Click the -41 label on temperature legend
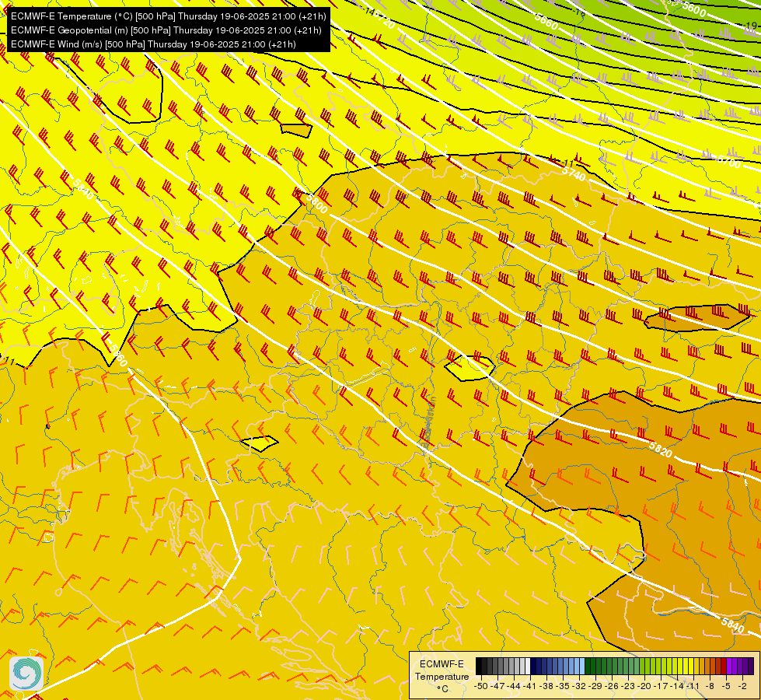Image resolution: width=761 pixels, height=700 pixels. pos(529,687)
